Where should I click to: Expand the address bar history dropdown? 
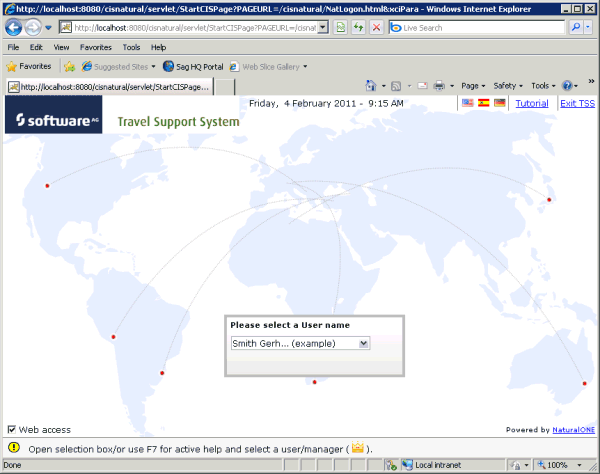323,28
